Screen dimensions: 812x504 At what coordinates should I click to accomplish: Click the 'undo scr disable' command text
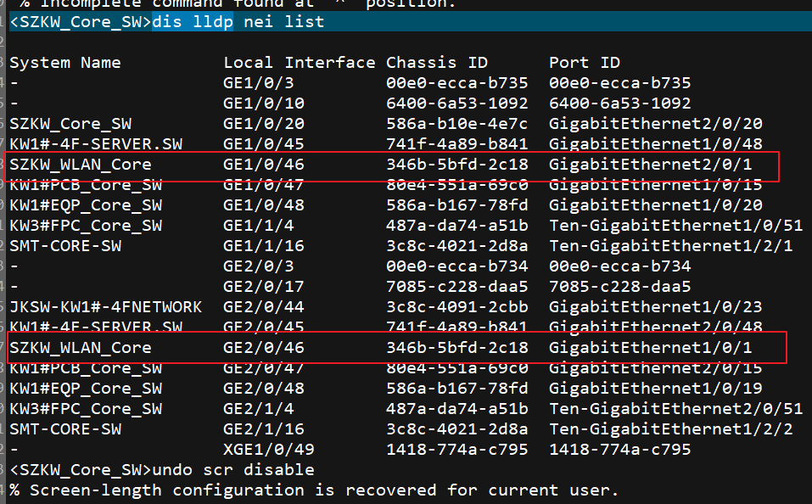[233, 470]
